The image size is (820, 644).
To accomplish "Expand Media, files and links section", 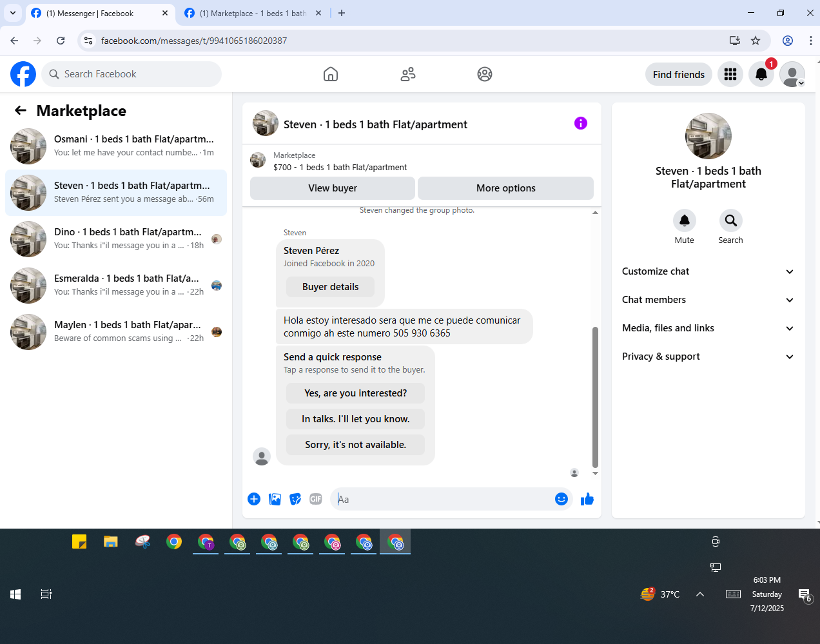I will pos(708,328).
